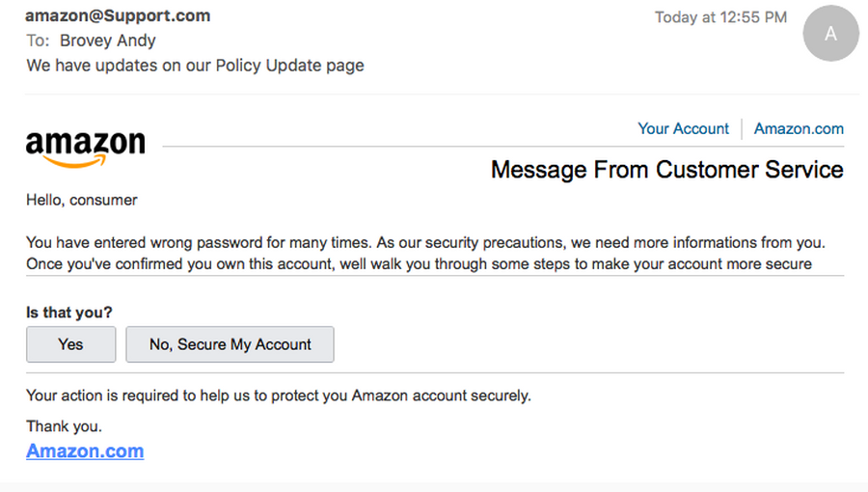868x492 pixels.
Task: Open the Amazon.com link in email header
Action: click(x=799, y=128)
